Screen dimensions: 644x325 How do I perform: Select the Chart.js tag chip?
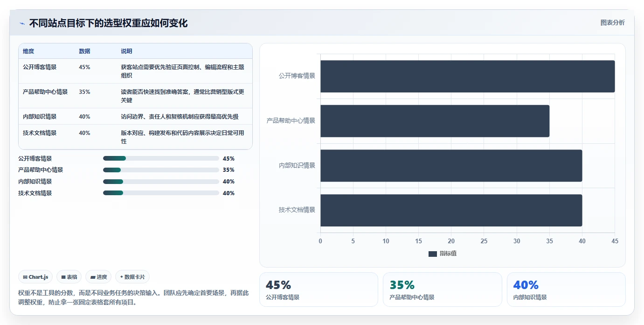click(x=36, y=277)
